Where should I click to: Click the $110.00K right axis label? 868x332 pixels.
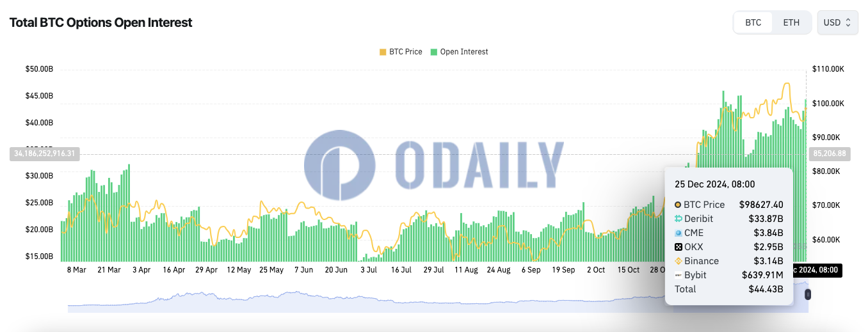tap(828, 69)
